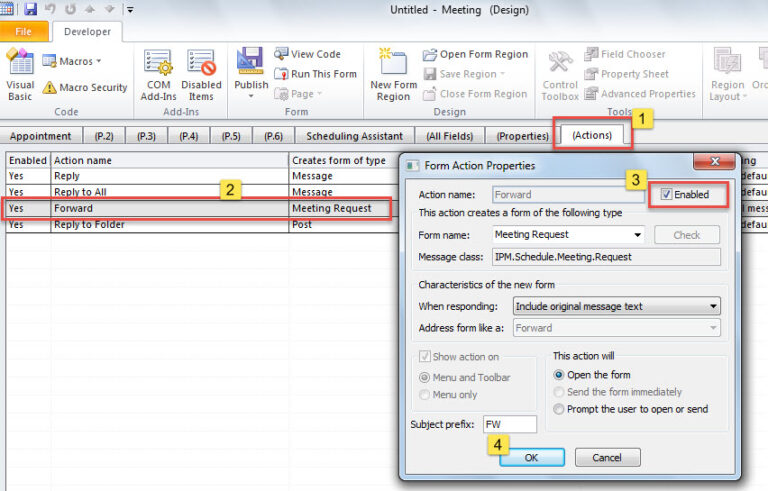
Task: Open the (All Fields) tab
Action: (x=450, y=136)
